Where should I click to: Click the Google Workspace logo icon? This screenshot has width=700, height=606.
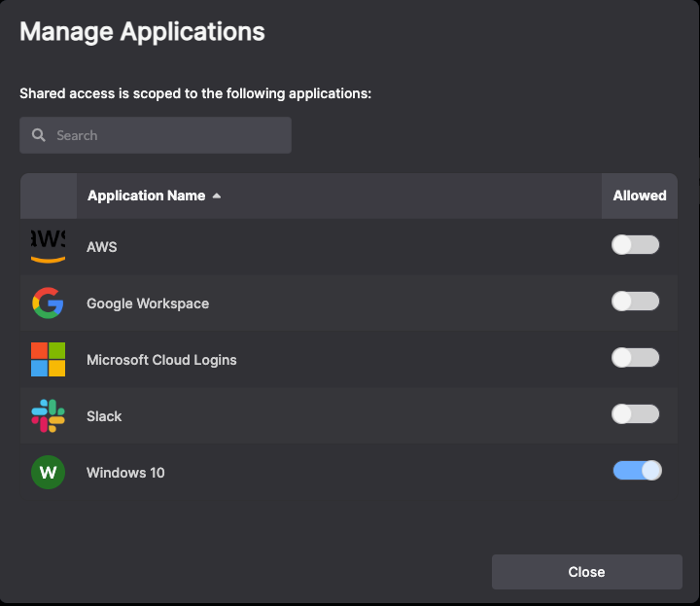48,303
